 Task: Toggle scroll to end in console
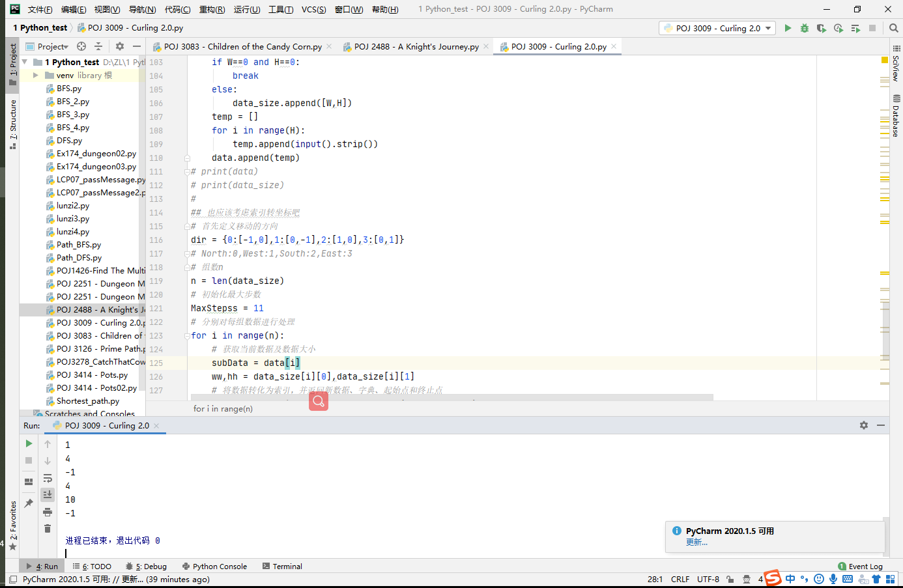pyautogui.click(x=47, y=494)
